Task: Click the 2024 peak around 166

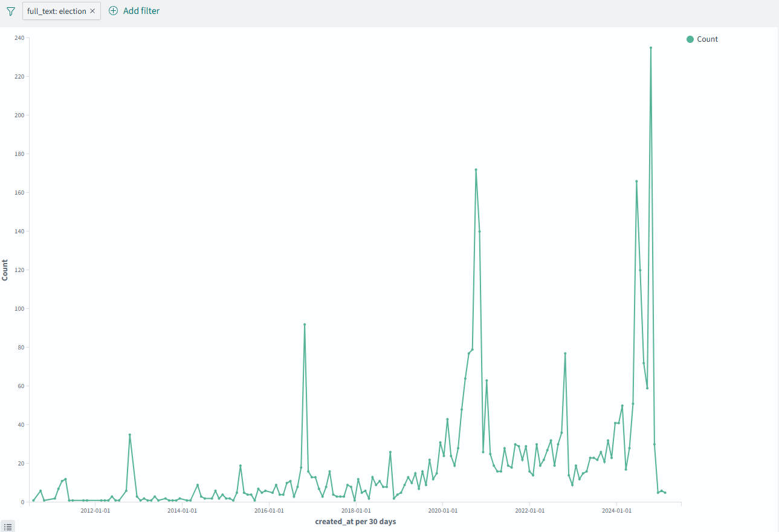Action: (x=636, y=181)
